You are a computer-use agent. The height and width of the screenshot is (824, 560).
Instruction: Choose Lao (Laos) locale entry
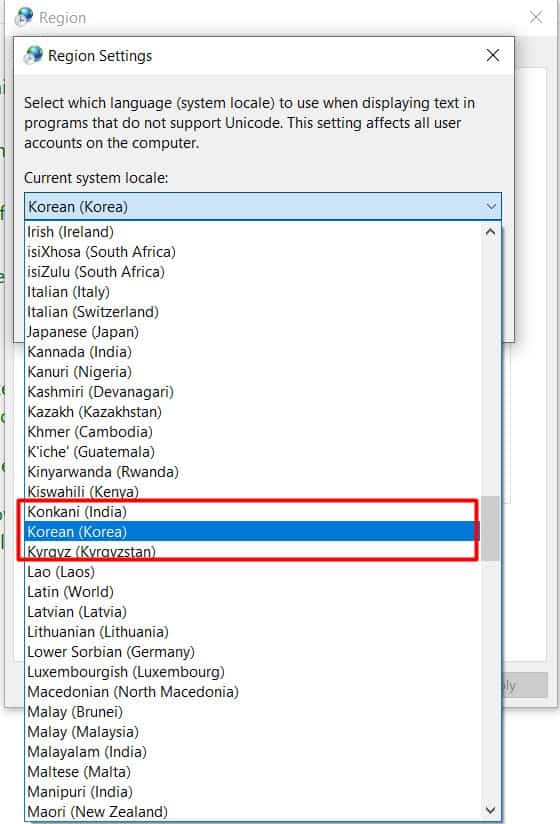tap(253, 572)
